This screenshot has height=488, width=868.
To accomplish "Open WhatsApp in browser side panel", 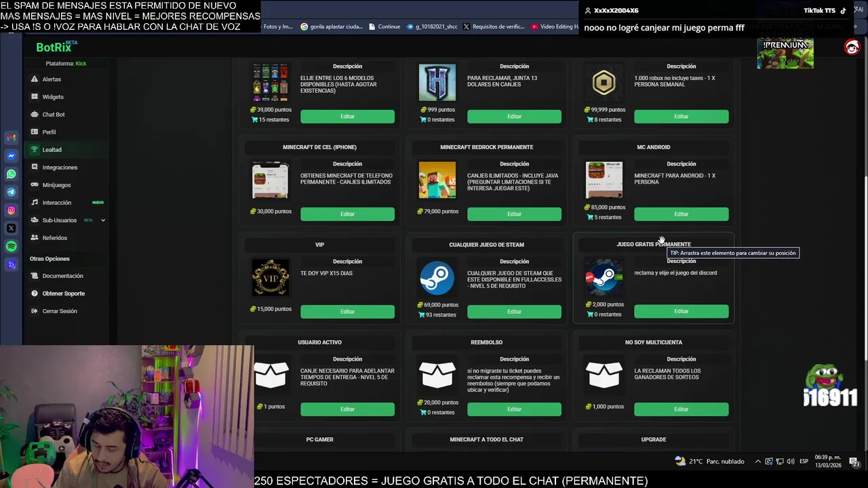I will [x=11, y=174].
